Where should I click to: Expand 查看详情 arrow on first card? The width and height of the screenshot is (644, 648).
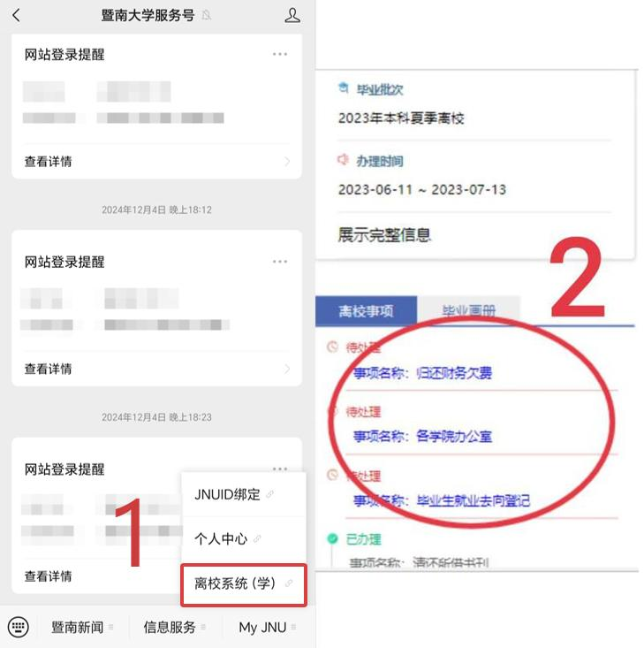pyautogui.click(x=287, y=161)
